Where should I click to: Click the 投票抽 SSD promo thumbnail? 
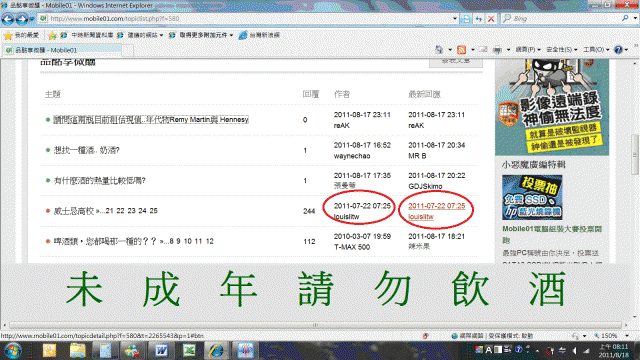pyautogui.click(x=532, y=198)
